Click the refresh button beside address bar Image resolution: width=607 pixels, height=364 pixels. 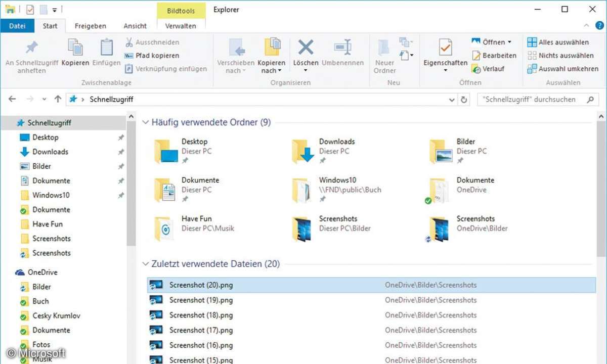click(464, 100)
